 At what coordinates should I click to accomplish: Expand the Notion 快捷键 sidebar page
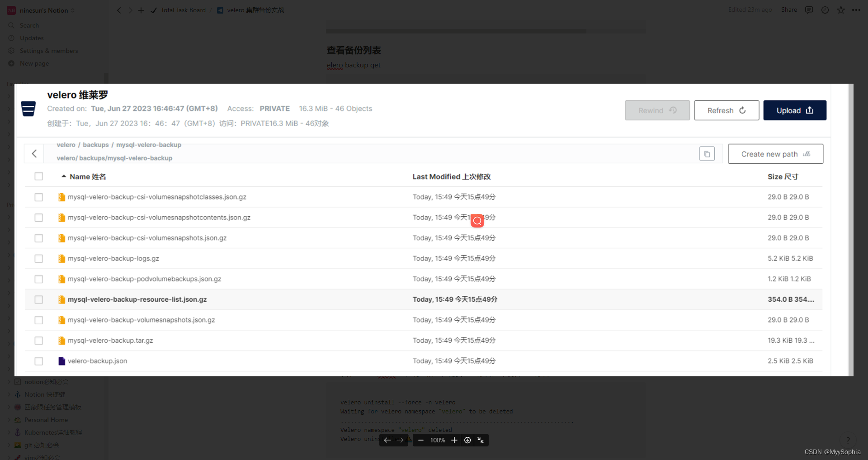click(x=9, y=394)
